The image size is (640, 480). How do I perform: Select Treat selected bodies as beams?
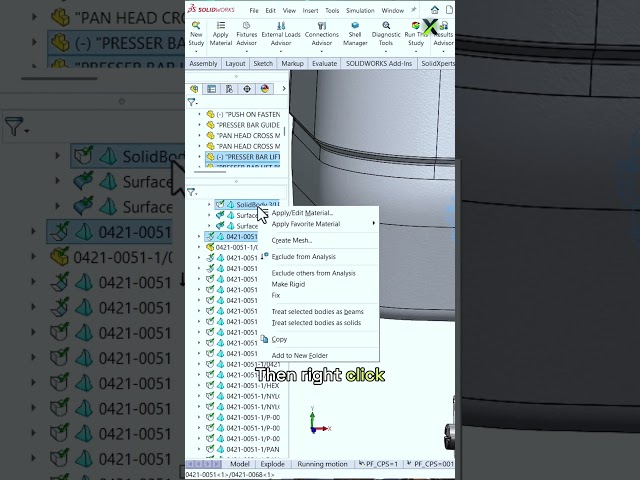pyautogui.click(x=318, y=311)
